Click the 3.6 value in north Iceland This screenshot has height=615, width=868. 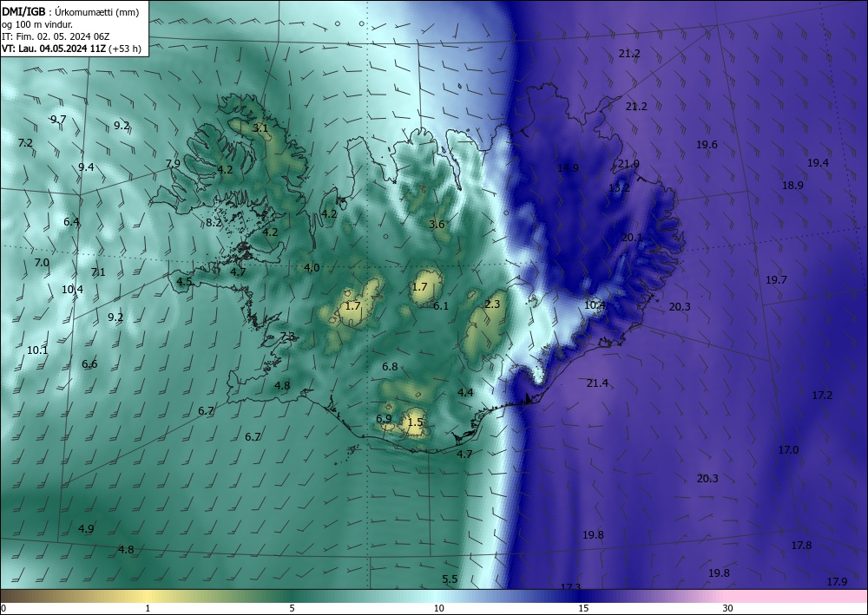click(437, 225)
